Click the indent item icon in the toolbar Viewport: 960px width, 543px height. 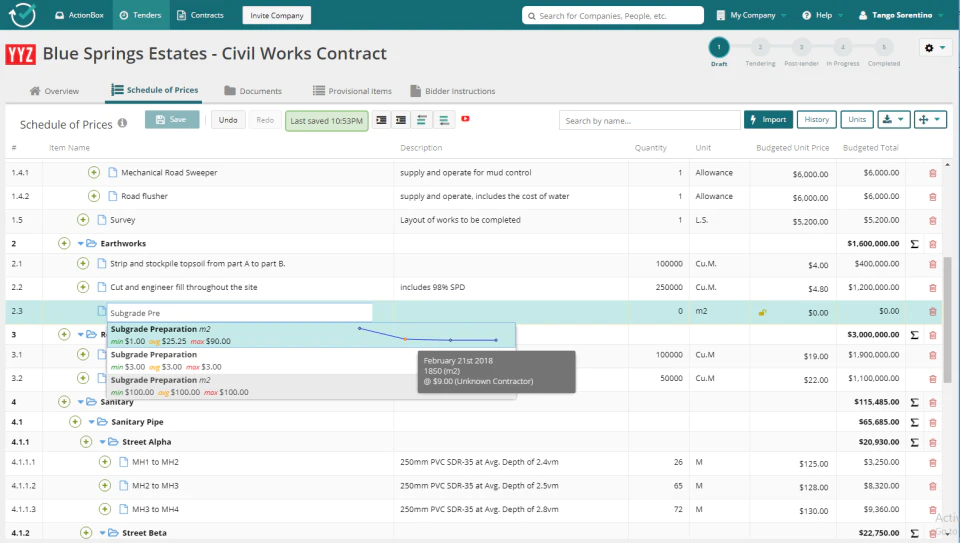click(x=381, y=120)
